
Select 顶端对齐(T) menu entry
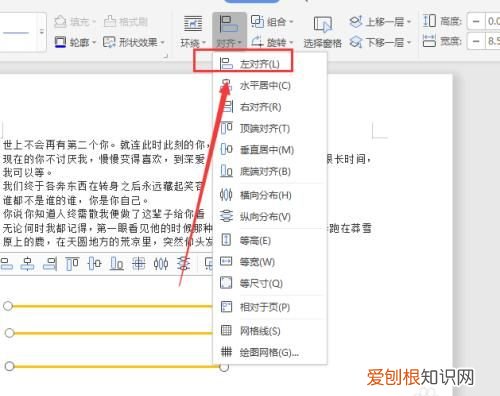coord(270,128)
